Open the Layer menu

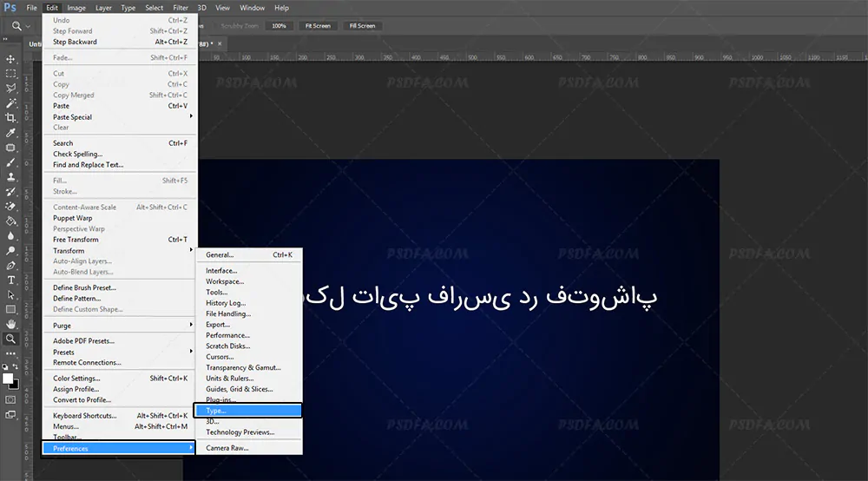103,8
